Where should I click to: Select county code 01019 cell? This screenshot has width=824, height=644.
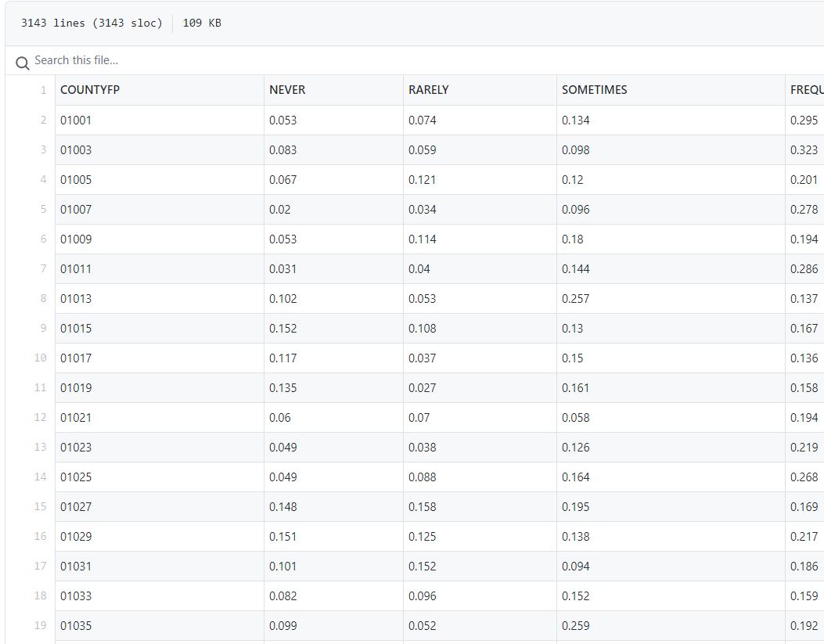[159, 387]
